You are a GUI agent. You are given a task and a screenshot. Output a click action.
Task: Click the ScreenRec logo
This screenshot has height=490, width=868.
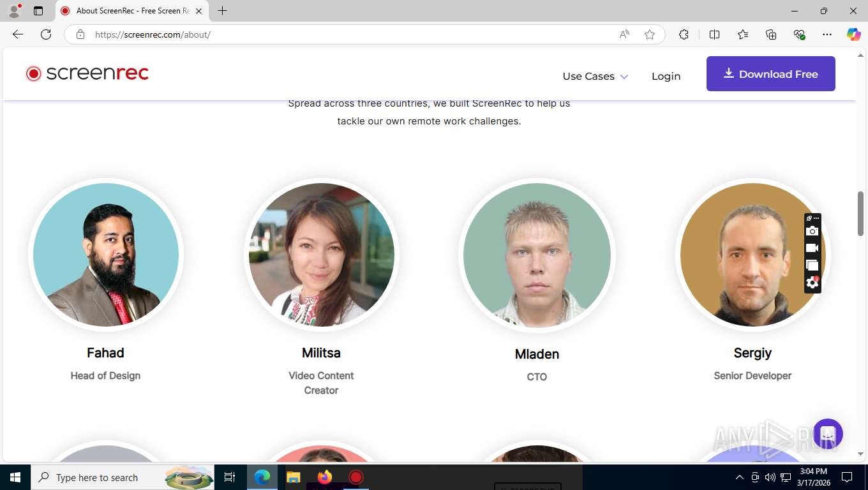(x=87, y=73)
